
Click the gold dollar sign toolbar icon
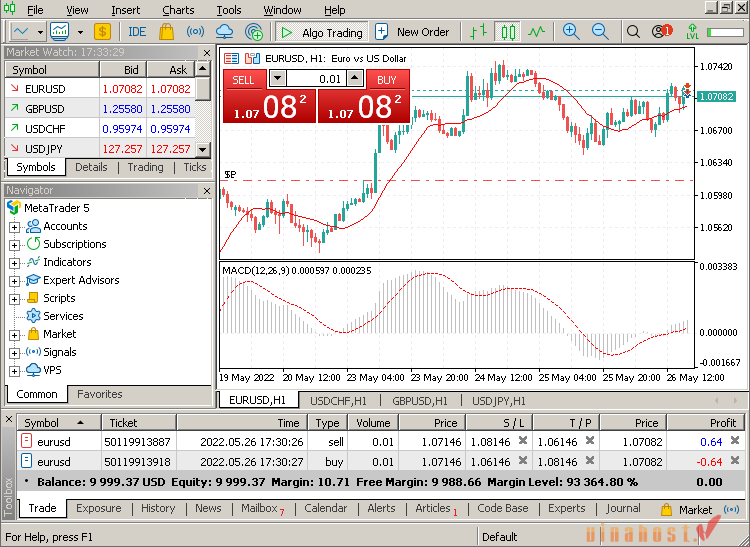tap(102, 32)
